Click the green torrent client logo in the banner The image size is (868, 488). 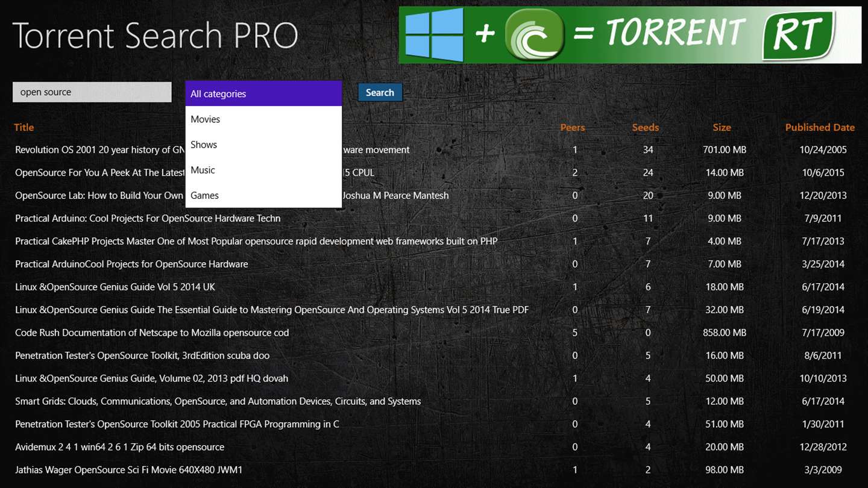click(535, 35)
